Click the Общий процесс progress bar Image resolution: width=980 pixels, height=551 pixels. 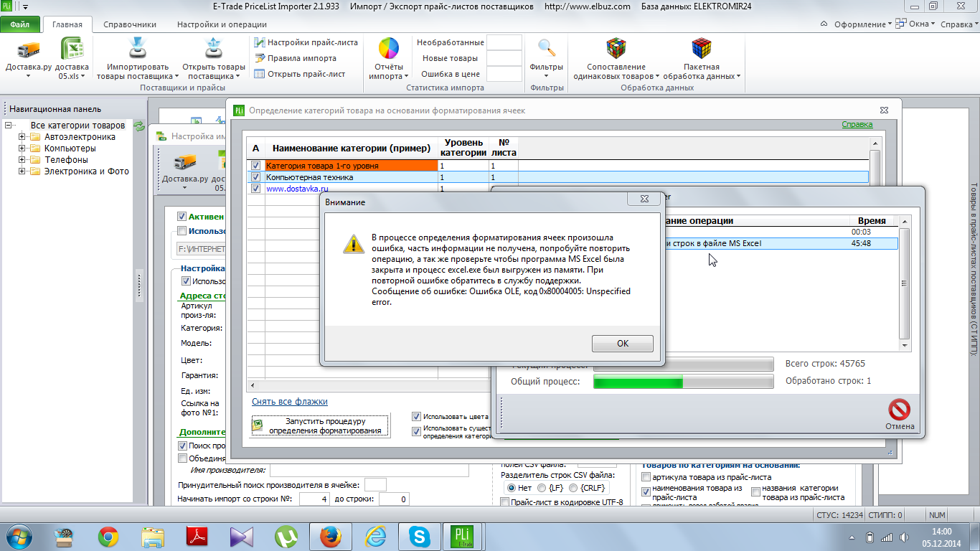coord(684,382)
